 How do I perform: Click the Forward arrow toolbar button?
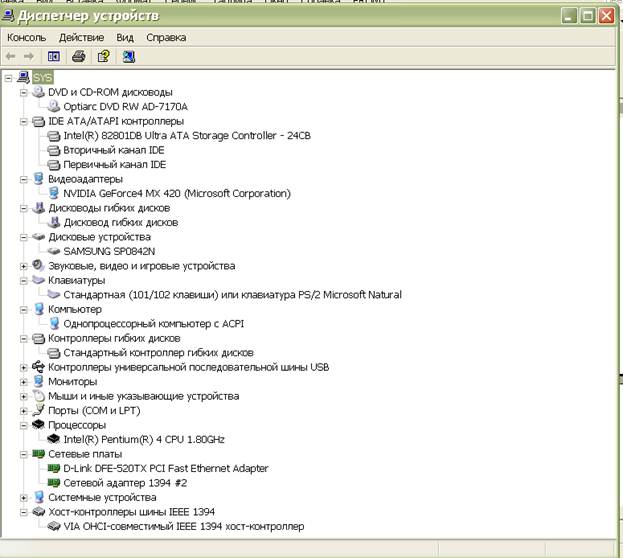pyautogui.click(x=28, y=56)
